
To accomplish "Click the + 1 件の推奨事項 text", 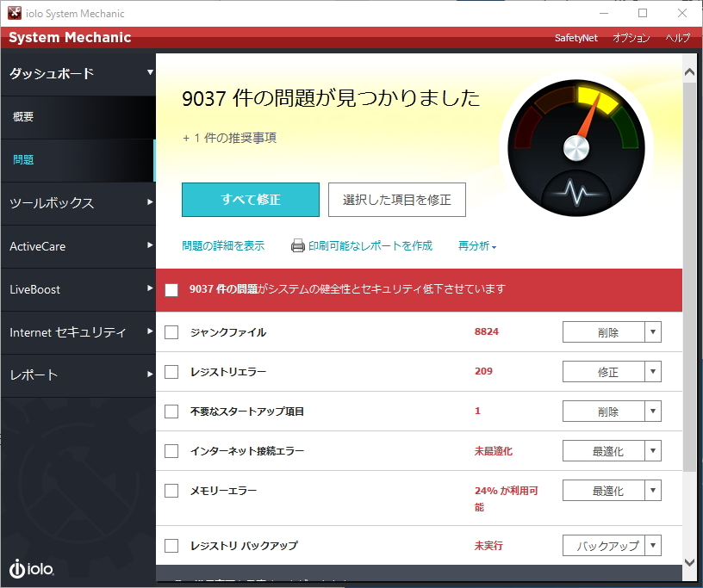I will tap(229, 138).
